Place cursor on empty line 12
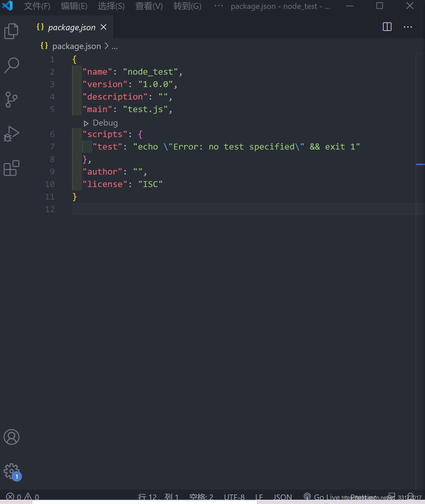This screenshot has width=425, height=504. coord(244,209)
